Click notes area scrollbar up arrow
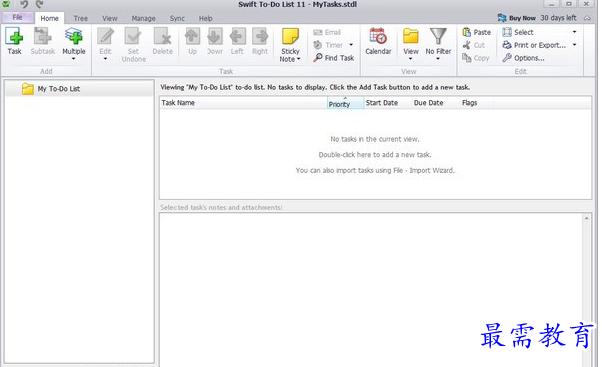 click(x=587, y=218)
